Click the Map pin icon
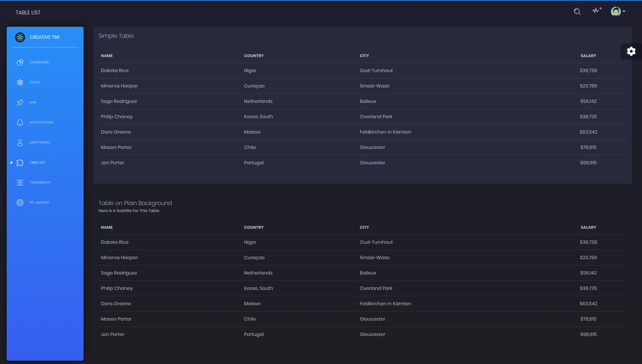Image resolution: width=642 pixels, height=364 pixels. coord(20,103)
